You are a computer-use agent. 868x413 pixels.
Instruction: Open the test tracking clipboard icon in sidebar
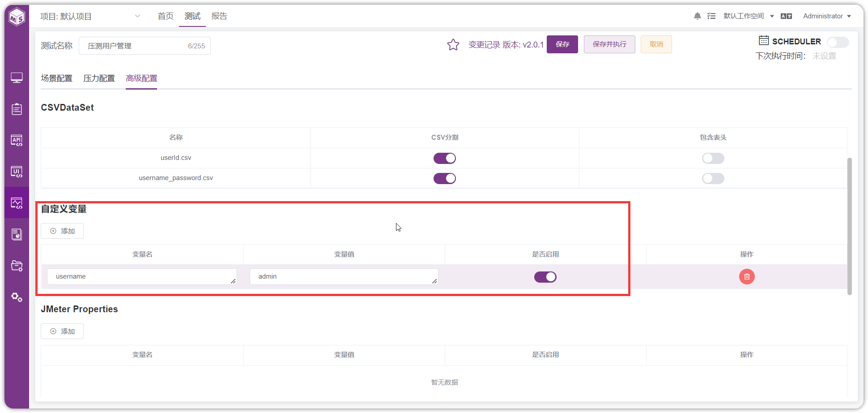point(17,109)
